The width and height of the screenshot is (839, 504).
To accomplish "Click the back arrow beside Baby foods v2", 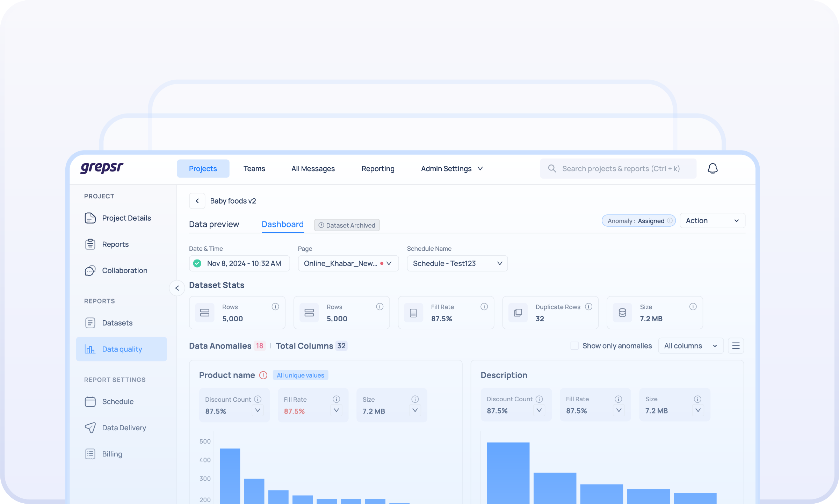I will click(197, 201).
